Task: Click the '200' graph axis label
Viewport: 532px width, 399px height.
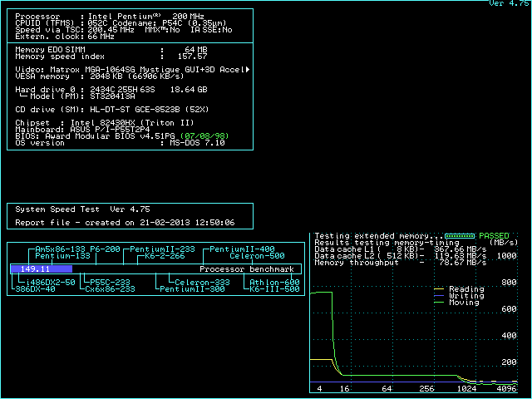Action: pyautogui.click(x=509, y=362)
